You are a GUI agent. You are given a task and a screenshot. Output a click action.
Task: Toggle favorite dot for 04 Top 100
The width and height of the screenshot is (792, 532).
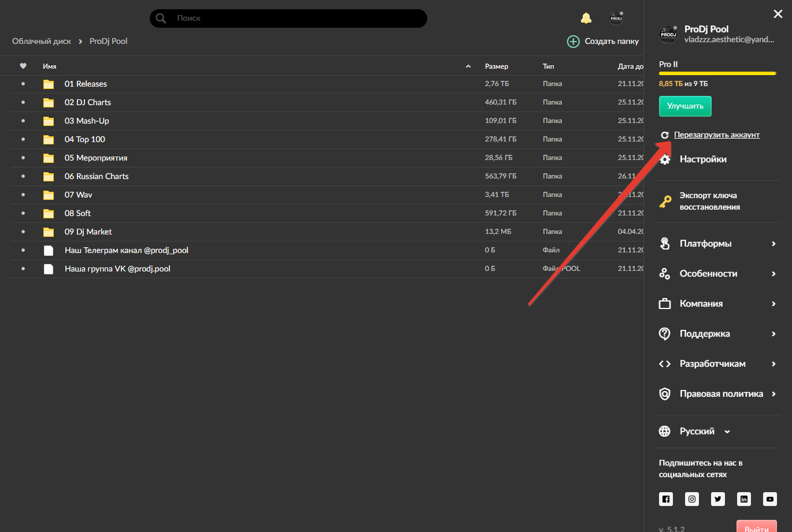23,139
